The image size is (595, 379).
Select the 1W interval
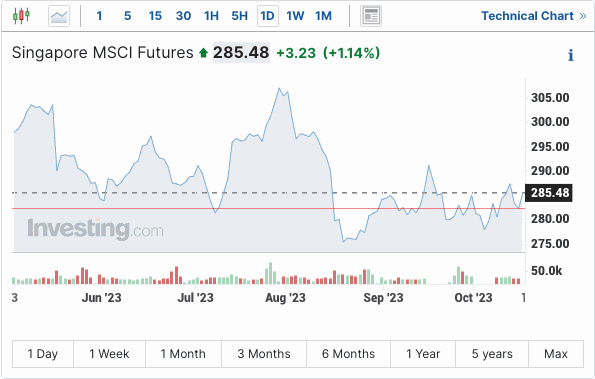(x=295, y=16)
